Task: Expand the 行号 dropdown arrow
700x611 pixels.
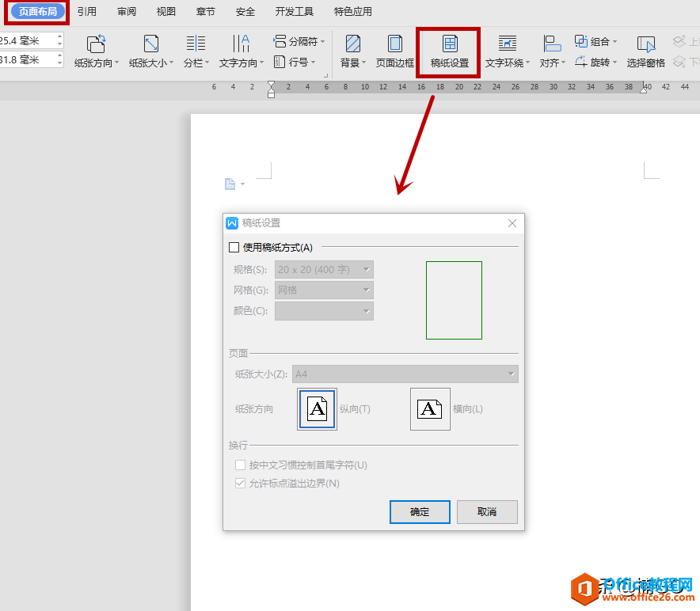Action: [314, 62]
